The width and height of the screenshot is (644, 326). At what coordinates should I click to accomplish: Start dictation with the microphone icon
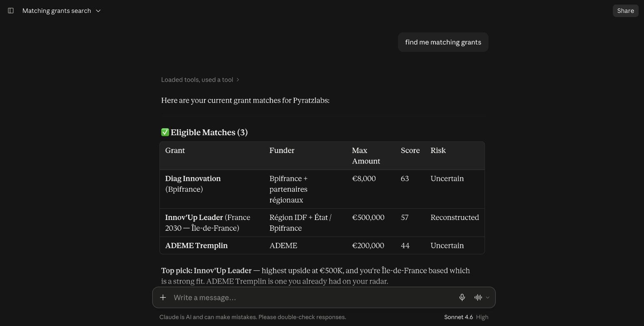(462, 297)
